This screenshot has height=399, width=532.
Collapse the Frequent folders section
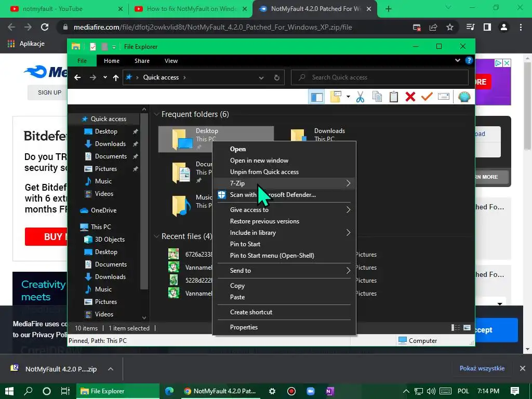click(156, 114)
